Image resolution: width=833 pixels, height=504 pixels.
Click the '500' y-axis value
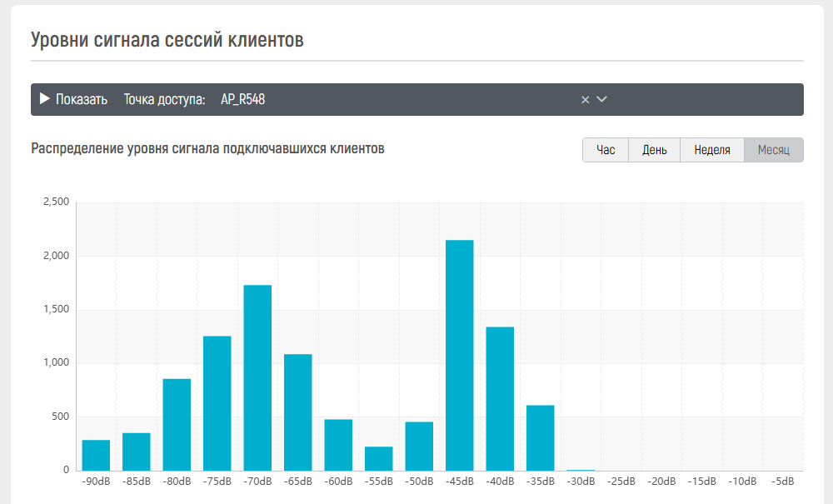click(61, 417)
